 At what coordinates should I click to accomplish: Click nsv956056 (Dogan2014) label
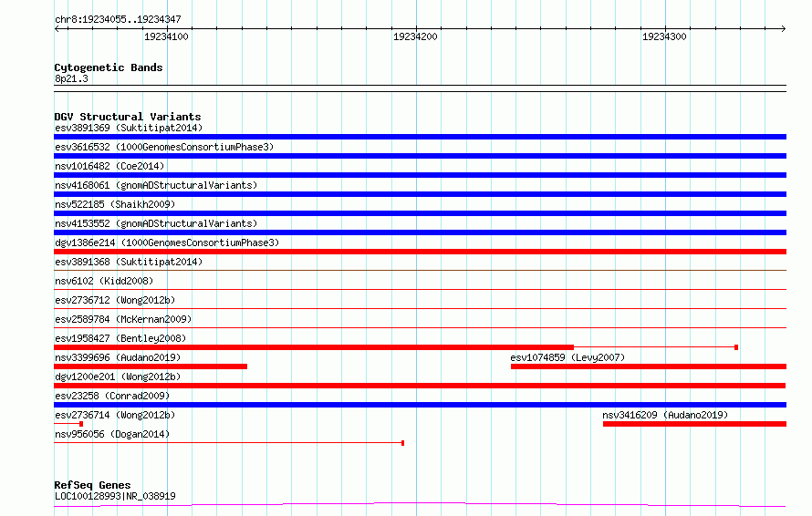pyautogui.click(x=112, y=434)
